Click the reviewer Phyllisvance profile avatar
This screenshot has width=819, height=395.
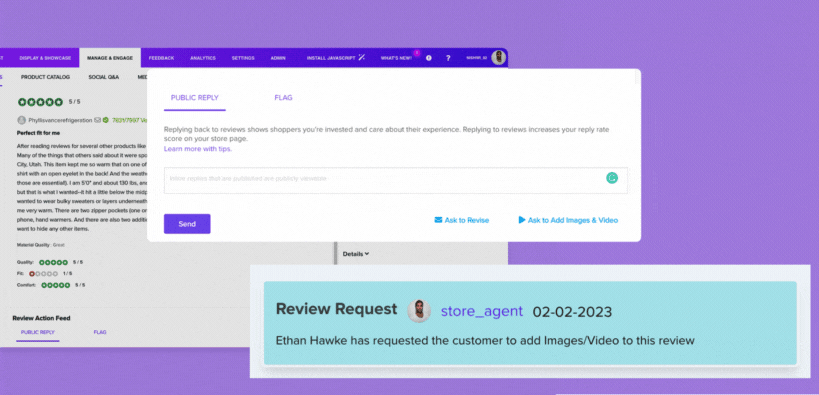(x=21, y=120)
